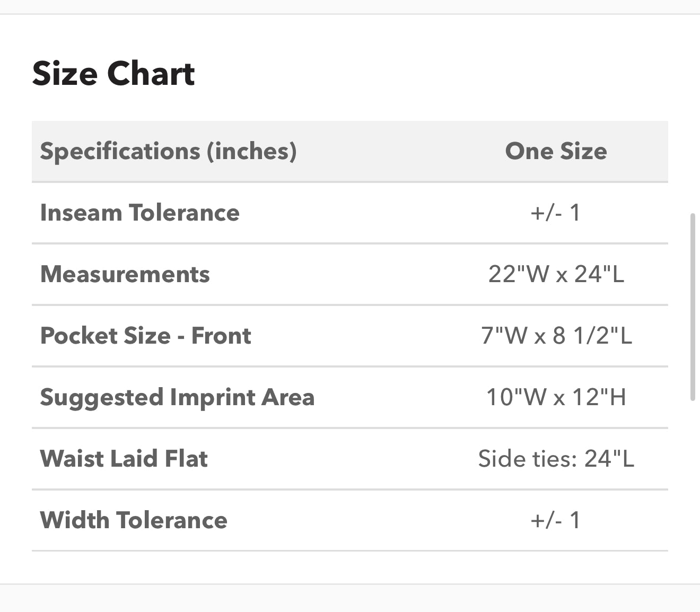Select the 10"W x 12"H imprint value
This screenshot has height=612, width=700.
coord(556,398)
